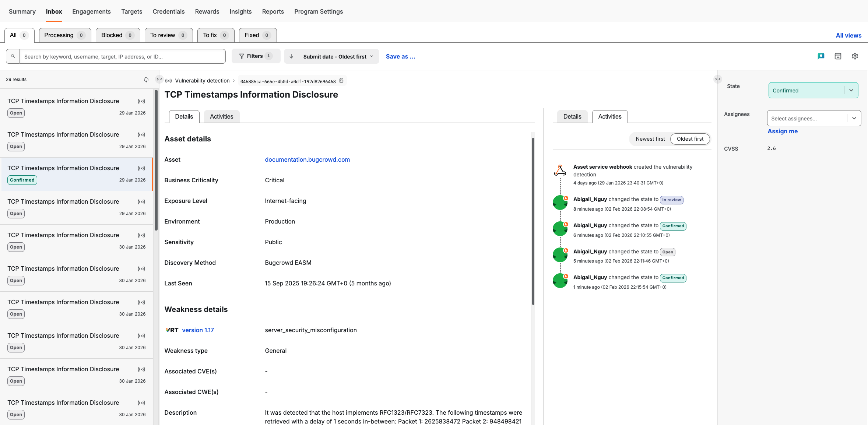
Task: Copy the vulnerability ID with the clipboard icon
Action: 341,80
